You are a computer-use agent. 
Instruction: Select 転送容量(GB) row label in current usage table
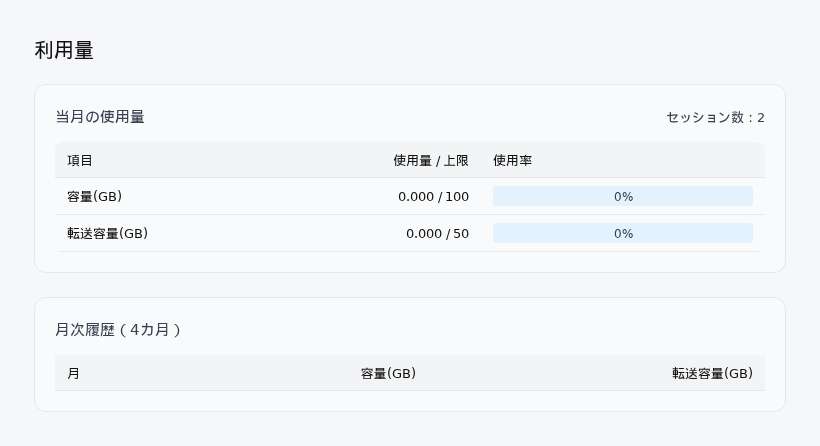pyautogui.click(x=107, y=233)
